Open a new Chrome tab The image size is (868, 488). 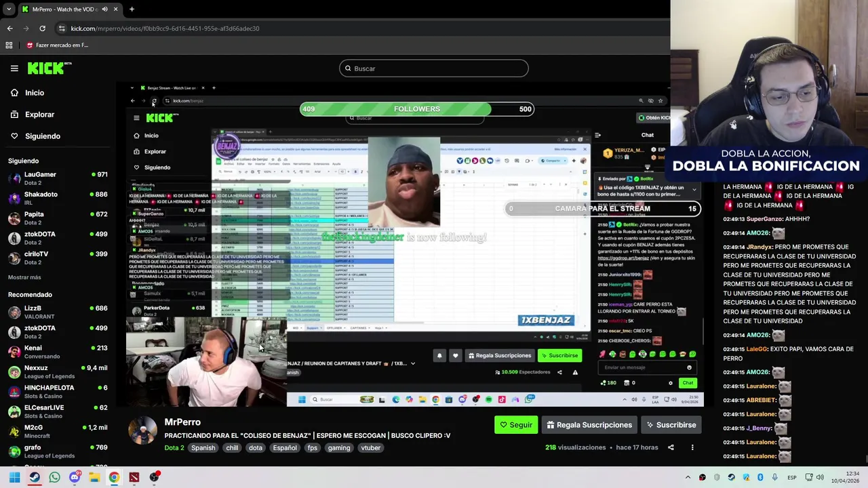coord(132,9)
